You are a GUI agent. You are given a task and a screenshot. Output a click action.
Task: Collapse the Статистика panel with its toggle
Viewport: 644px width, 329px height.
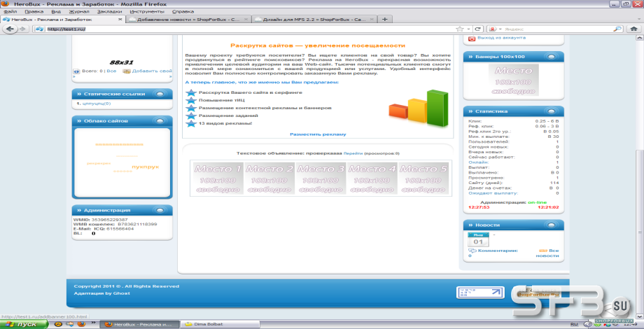pos(551,111)
